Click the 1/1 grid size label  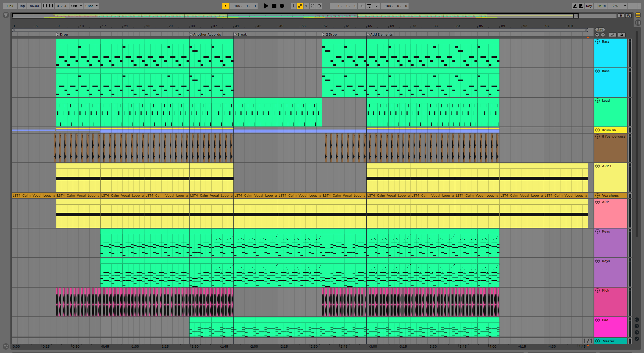pyautogui.click(x=588, y=341)
